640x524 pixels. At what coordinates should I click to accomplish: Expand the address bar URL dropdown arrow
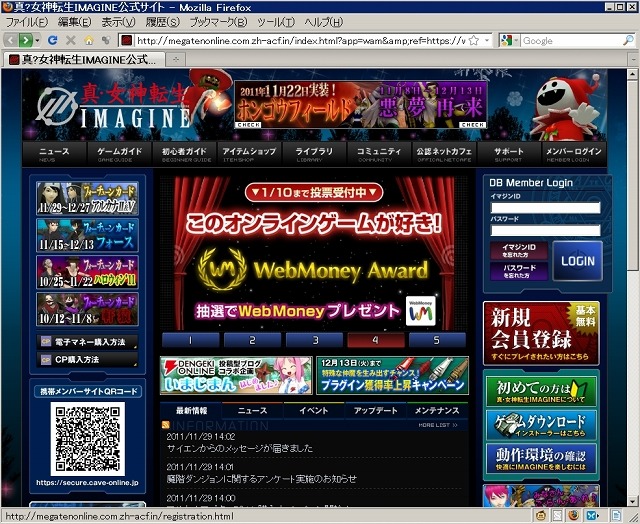(487, 40)
